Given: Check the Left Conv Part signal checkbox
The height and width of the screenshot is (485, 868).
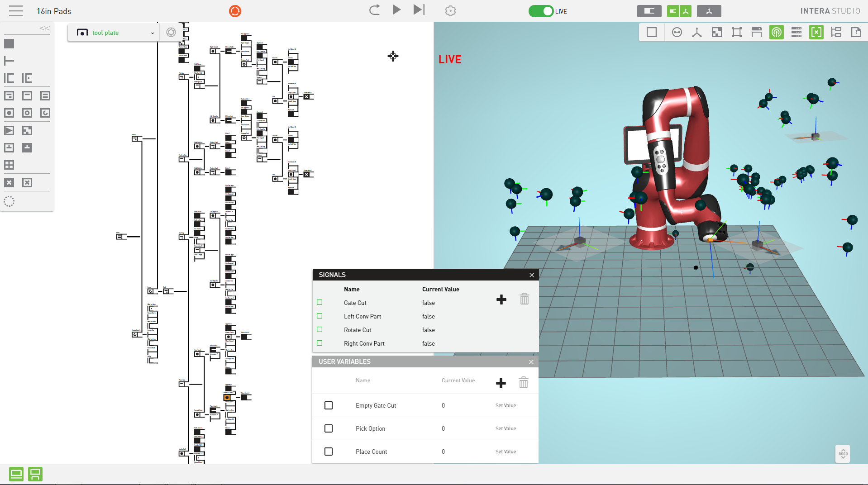Looking at the screenshot, I should click(320, 316).
